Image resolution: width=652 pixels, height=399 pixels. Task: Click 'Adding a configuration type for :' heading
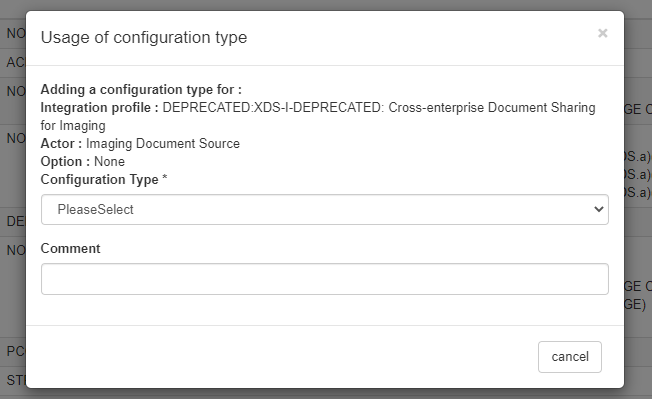point(141,89)
